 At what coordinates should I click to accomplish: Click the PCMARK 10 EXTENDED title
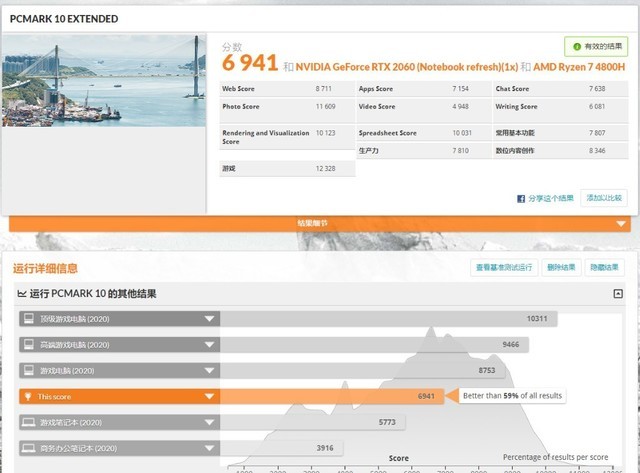[64, 19]
